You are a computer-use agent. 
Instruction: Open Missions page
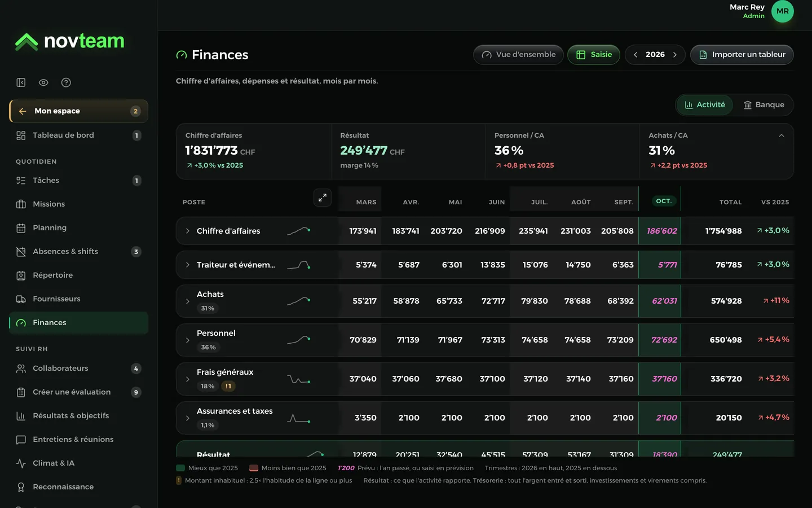point(78,204)
